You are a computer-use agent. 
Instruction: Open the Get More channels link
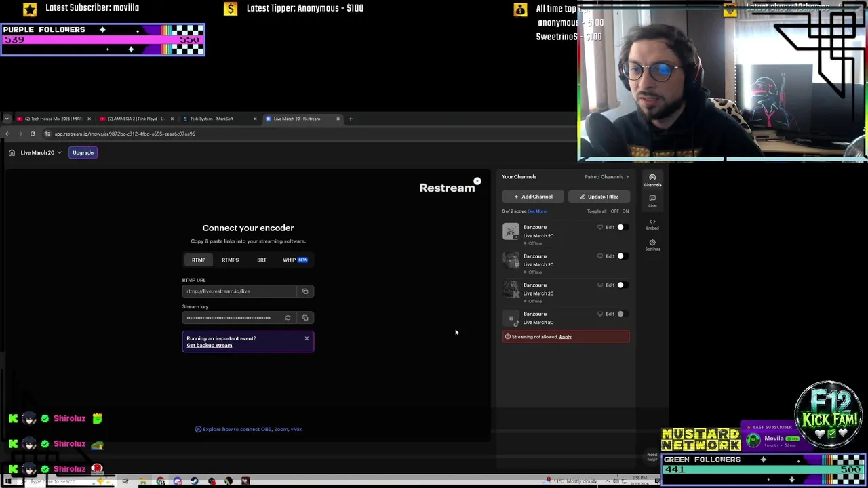pos(536,211)
